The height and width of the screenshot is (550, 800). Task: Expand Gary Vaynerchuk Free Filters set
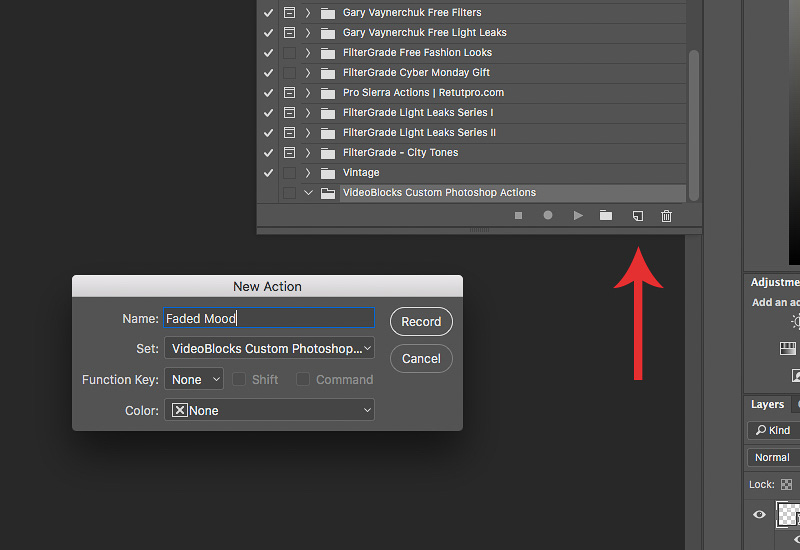308,12
